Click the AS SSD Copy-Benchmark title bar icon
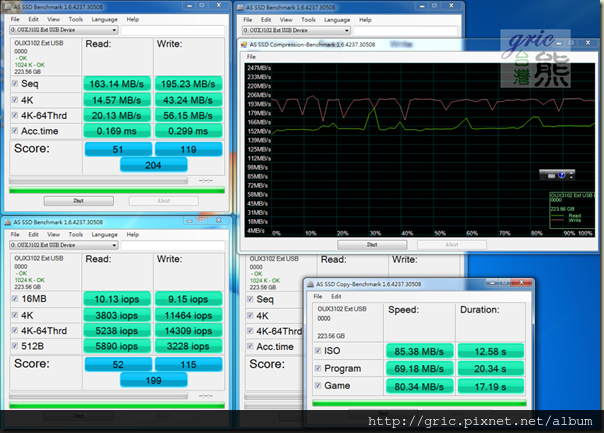The height and width of the screenshot is (433, 604). pos(310,284)
